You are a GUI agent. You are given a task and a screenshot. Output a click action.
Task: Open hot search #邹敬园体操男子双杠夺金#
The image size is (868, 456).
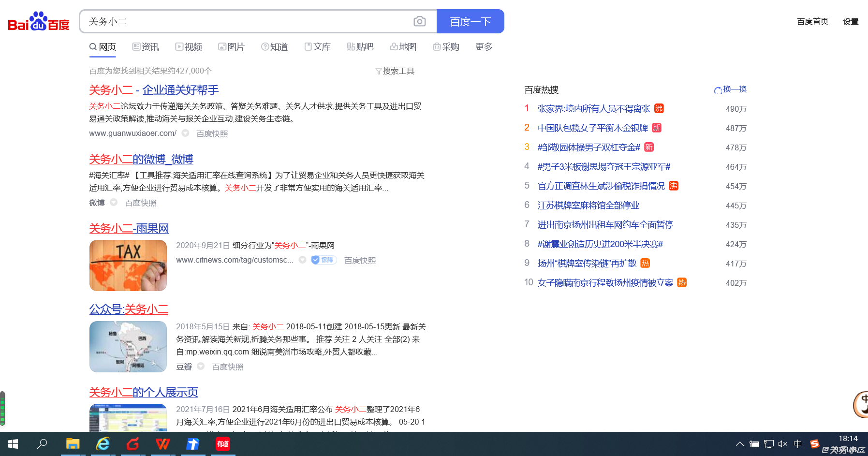[589, 147]
